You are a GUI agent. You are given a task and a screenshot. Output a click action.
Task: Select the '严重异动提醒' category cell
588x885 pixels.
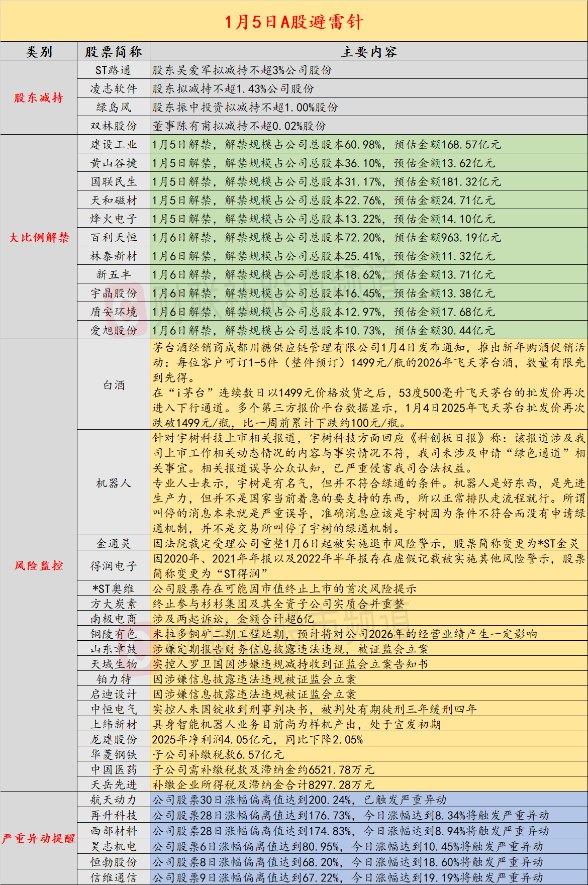click(x=39, y=838)
